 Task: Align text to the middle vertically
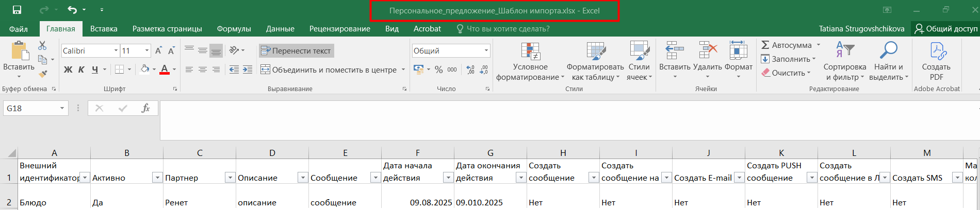pyautogui.click(x=203, y=50)
